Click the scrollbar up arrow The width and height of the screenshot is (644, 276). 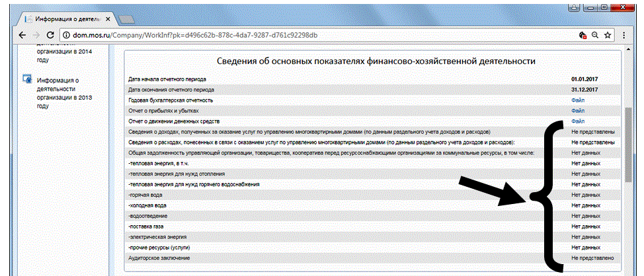pyautogui.click(x=628, y=49)
